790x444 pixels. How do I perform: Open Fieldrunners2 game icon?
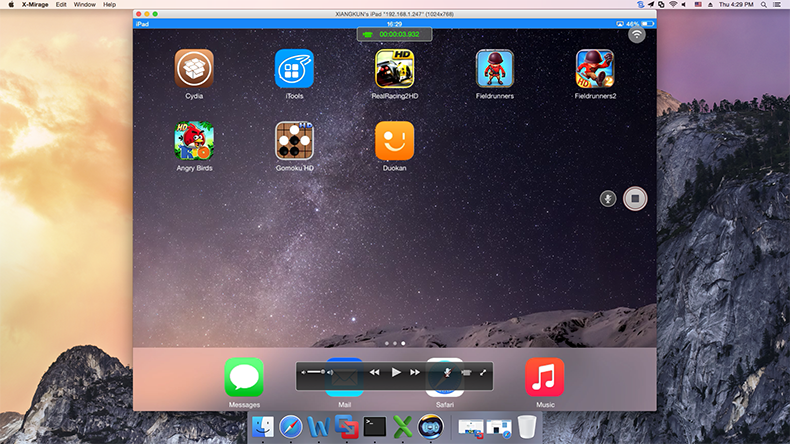[x=595, y=69]
